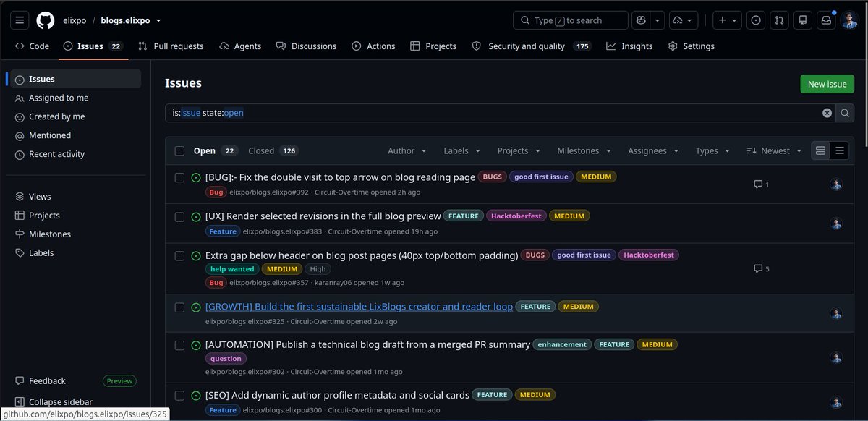
Task: Tick the select-all issues checkbox
Action: click(x=179, y=151)
